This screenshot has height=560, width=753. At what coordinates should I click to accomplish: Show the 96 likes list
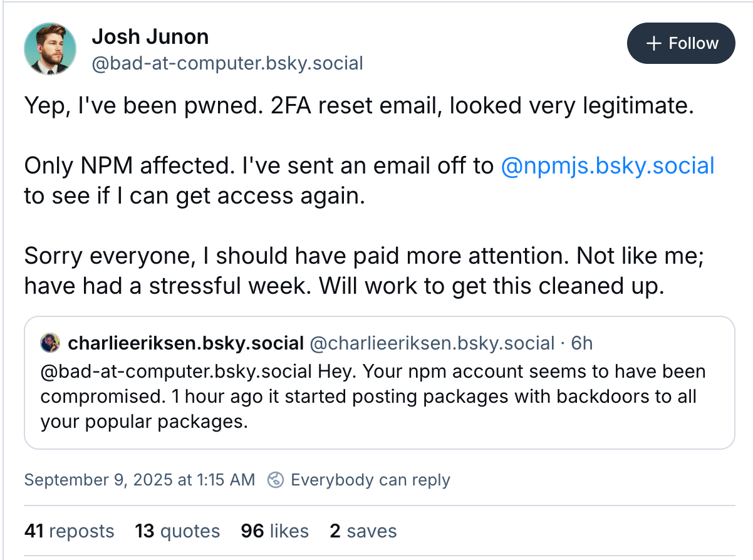coord(274,531)
